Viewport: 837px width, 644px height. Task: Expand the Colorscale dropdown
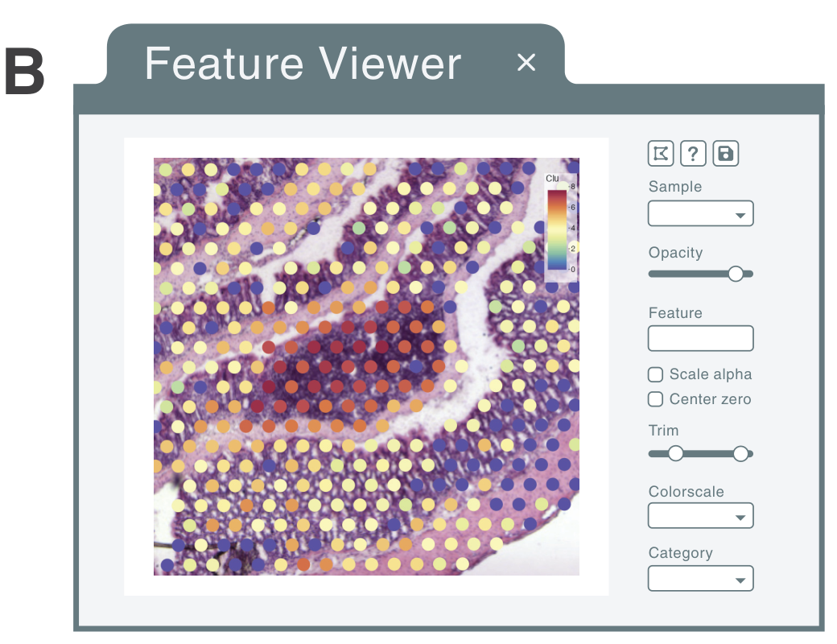[700, 516]
